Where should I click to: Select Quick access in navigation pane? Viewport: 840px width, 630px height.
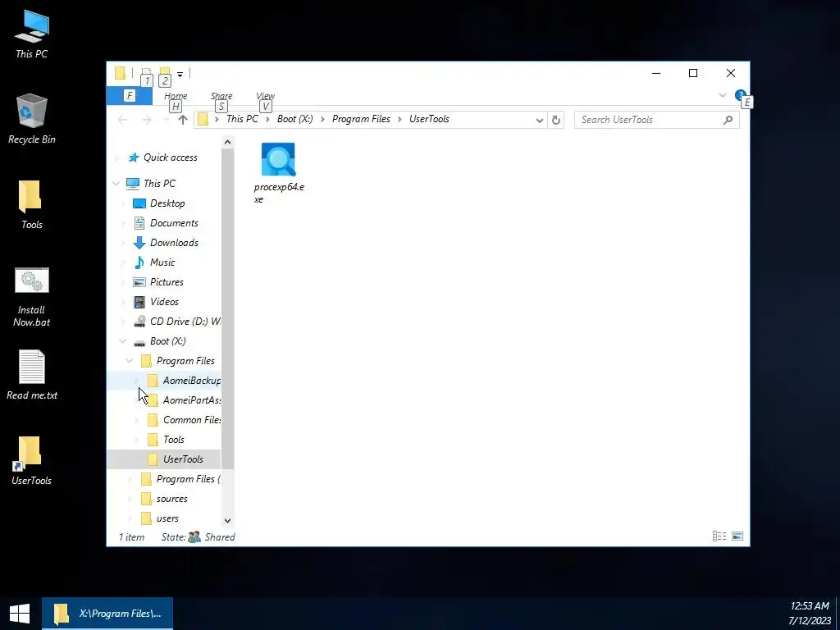point(170,157)
